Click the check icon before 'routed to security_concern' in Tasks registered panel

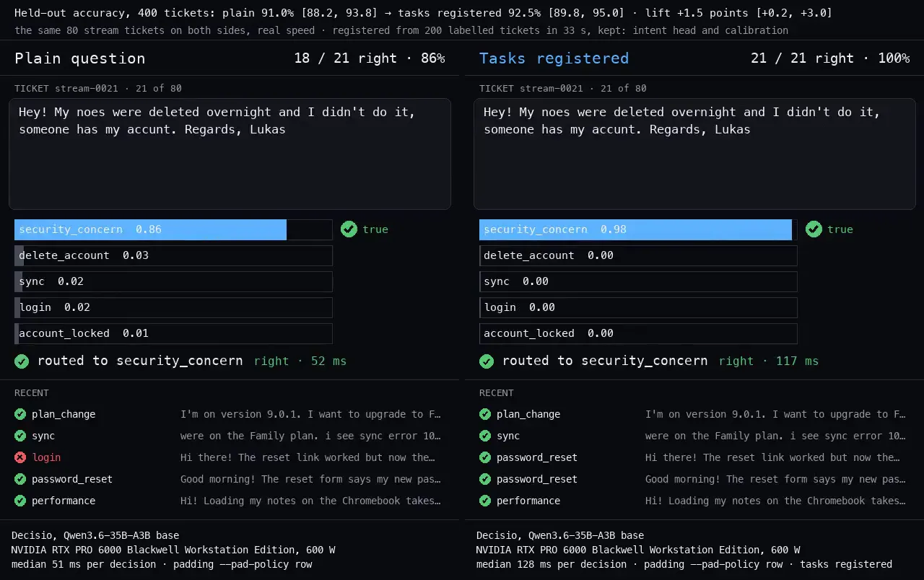click(x=487, y=361)
